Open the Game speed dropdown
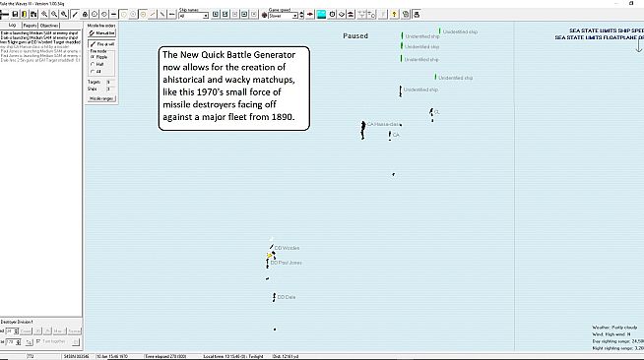The image size is (644, 360). (283, 16)
